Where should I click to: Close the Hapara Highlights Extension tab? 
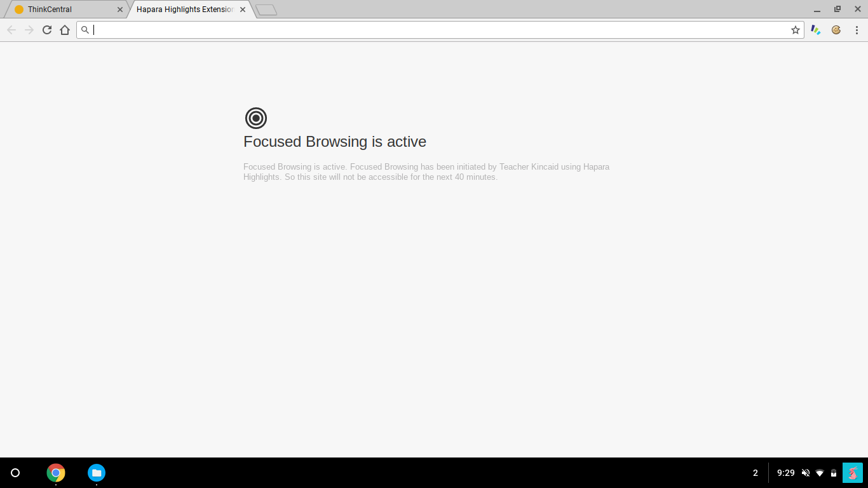point(243,10)
